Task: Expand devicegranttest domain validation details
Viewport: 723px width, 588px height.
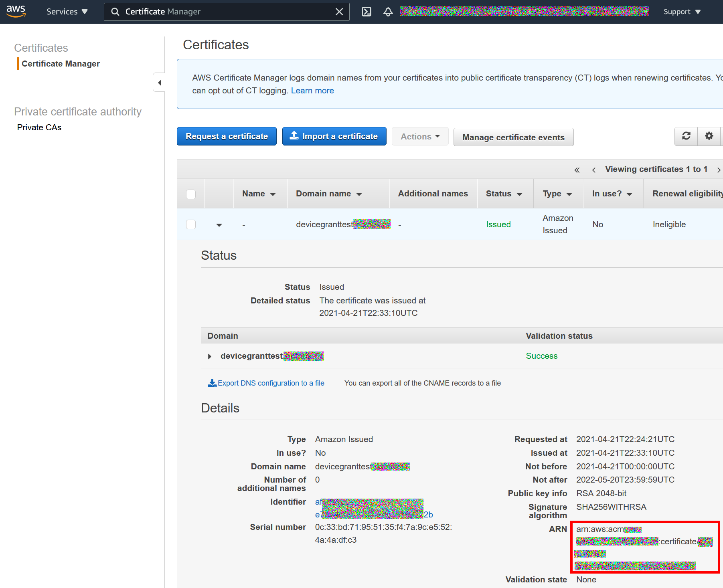Action: click(209, 356)
